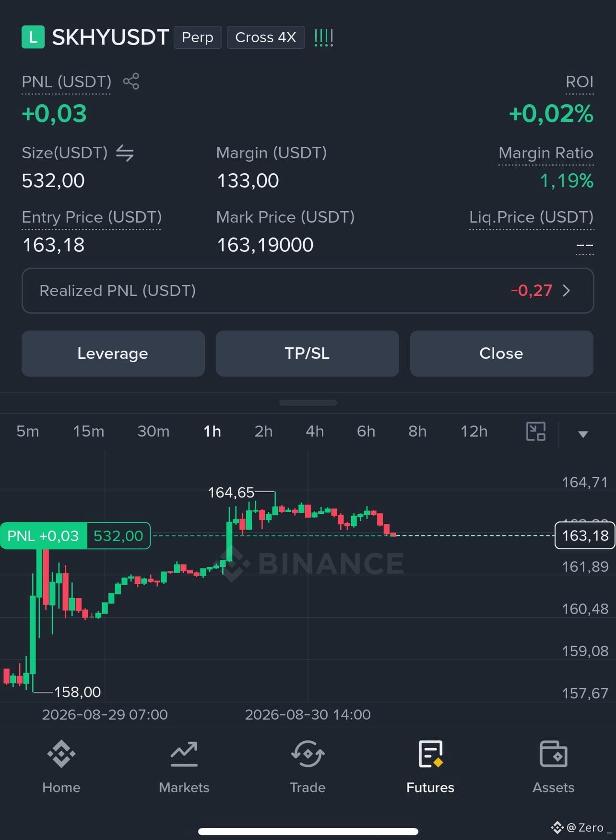Image resolution: width=616 pixels, height=840 pixels.
Task: Open the Futures tab icon
Action: coord(430,754)
